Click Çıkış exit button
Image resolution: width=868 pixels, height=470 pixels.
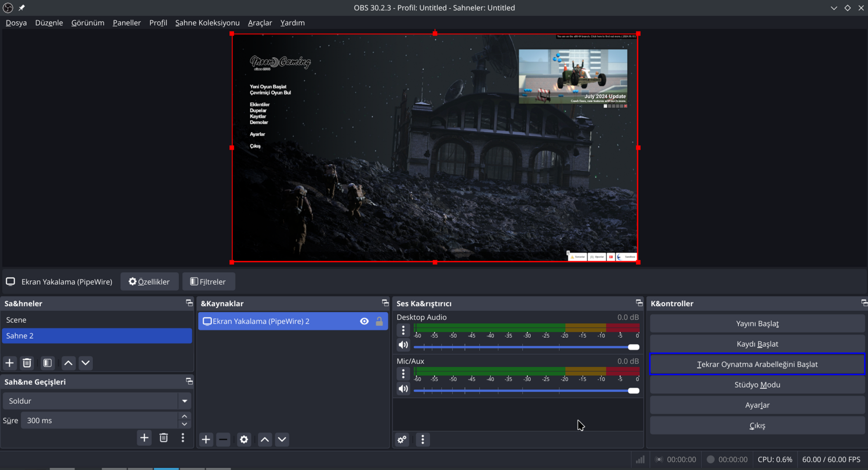[757, 425]
